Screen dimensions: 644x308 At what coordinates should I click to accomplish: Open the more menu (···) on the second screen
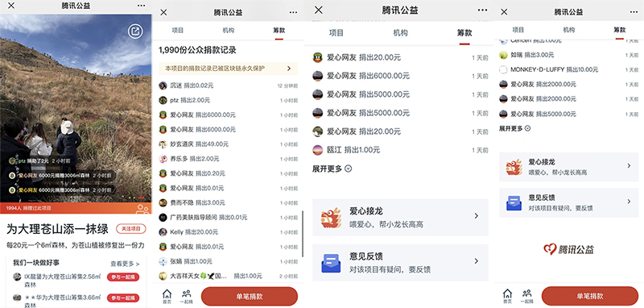click(x=293, y=12)
